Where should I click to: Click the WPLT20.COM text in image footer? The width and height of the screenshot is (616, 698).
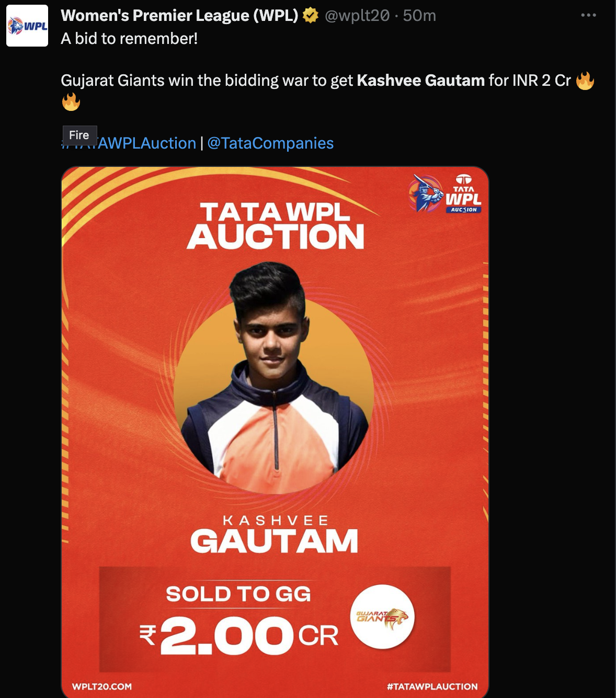click(x=102, y=686)
